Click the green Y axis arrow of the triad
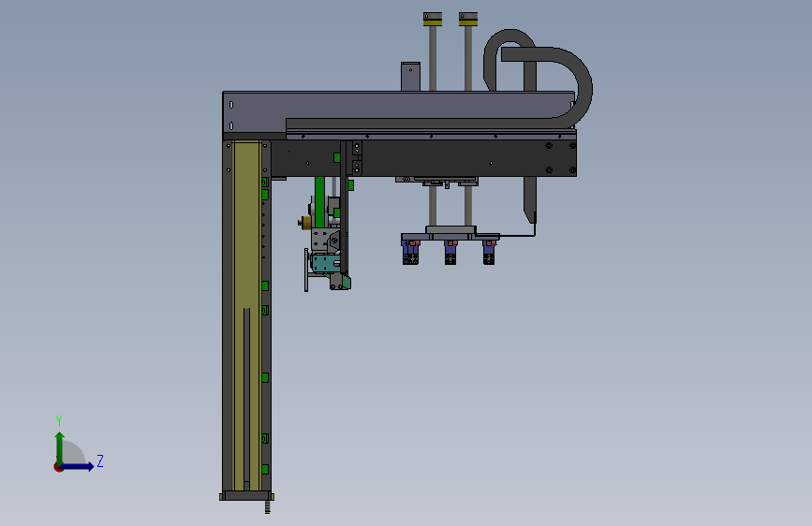This screenshot has height=526, width=812. (59, 447)
